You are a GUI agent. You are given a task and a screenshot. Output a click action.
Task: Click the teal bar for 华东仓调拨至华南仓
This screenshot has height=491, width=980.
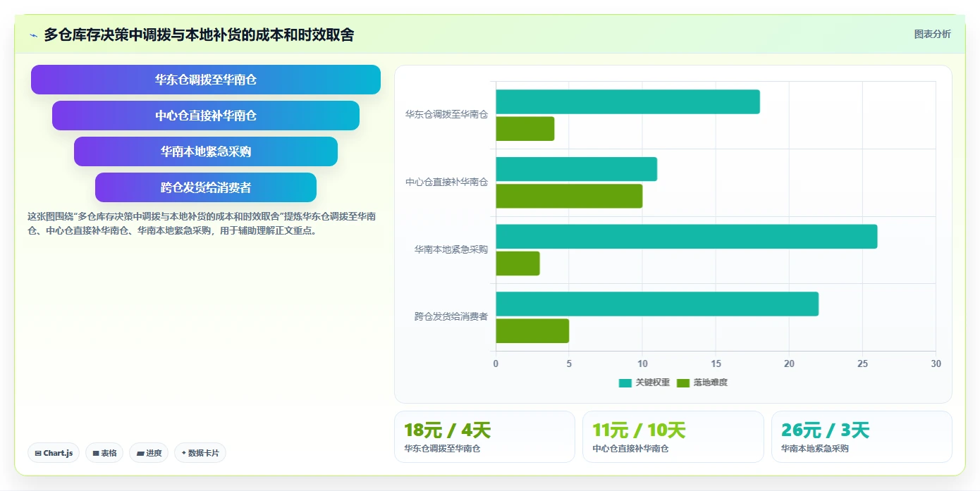(627, 102)
